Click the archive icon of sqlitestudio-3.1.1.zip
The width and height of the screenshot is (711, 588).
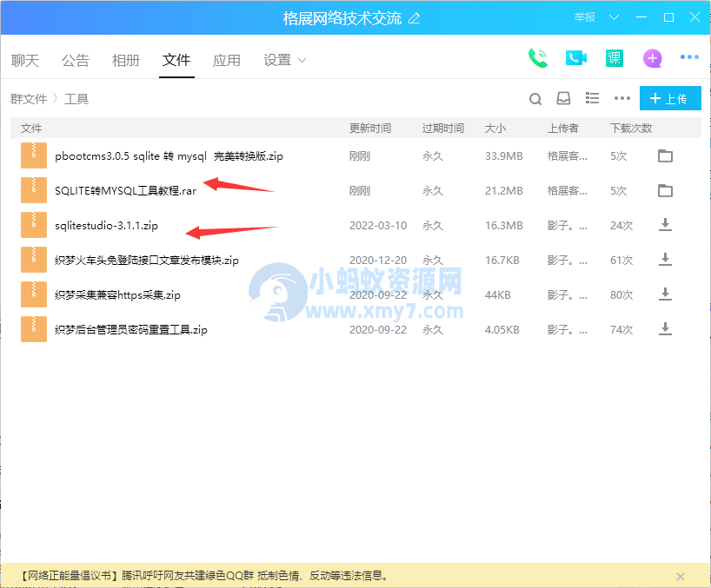click(x=34, y=225)
